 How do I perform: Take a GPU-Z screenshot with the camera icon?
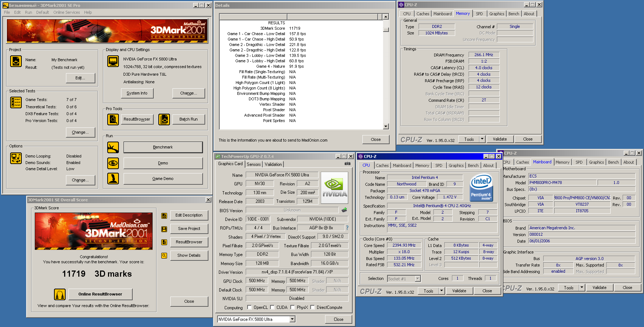tap(348, 164)
